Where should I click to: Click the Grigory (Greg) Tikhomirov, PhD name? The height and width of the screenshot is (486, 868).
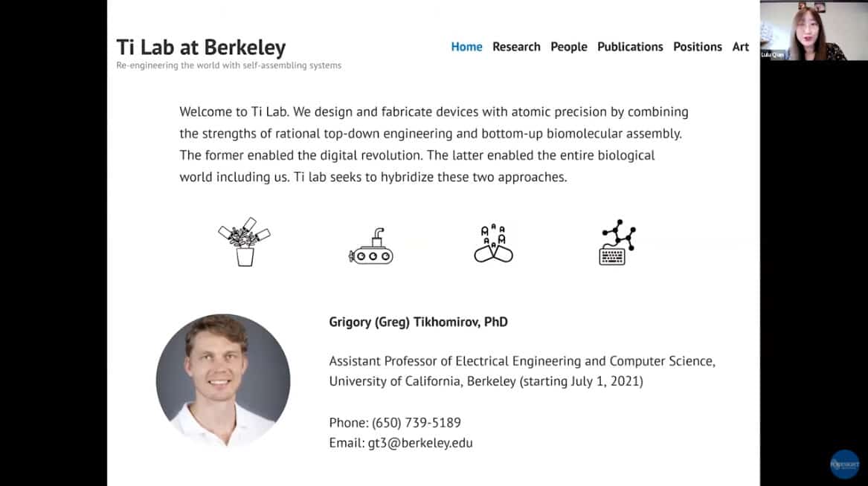coord(418,322)
